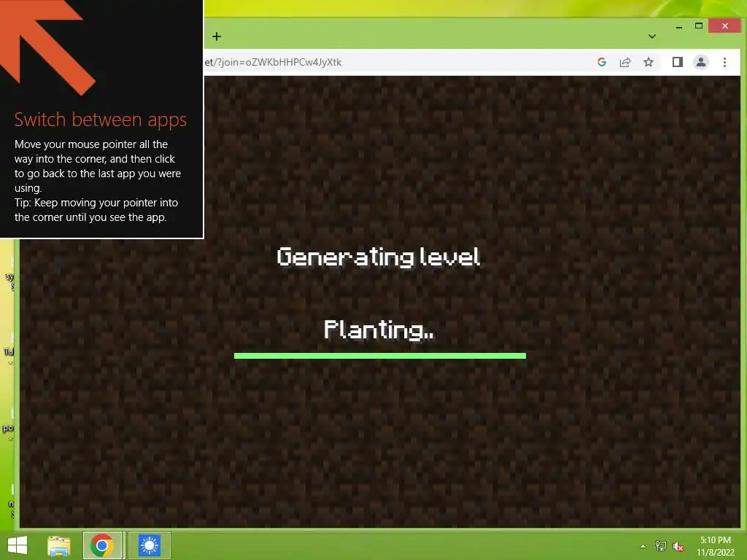Click the 'Planting..' status text
Viewport: 747px width, 560px height.
pos(379,330)
